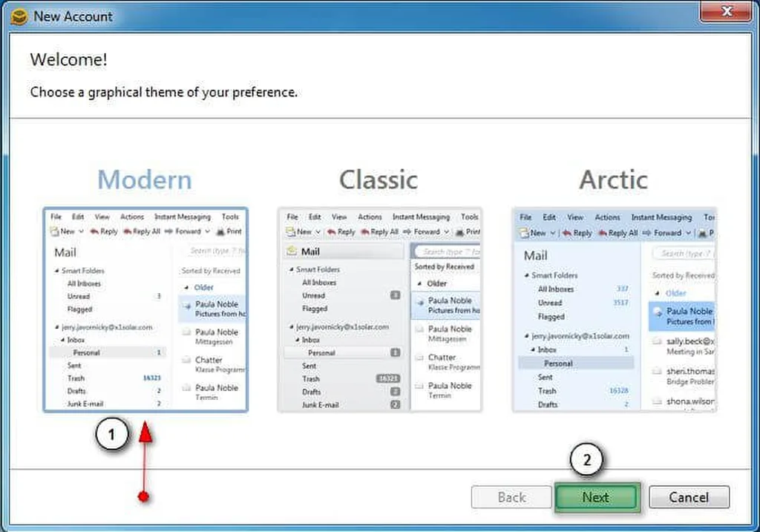Click the "Welcome!" heading text
This screenshot has height=532, width=760.
69,59
